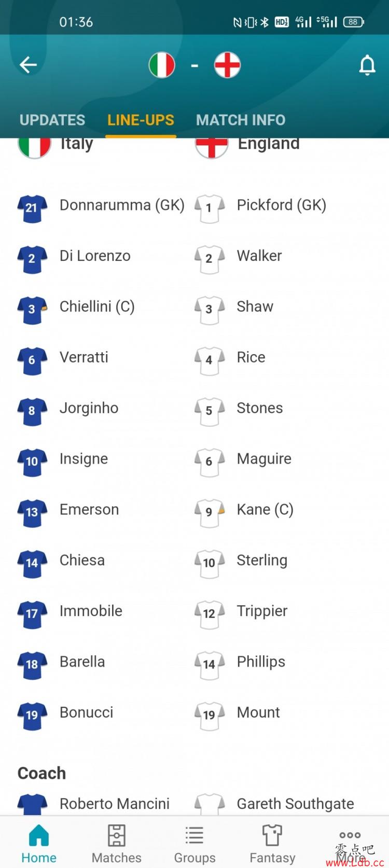Viewport: 389px width, 868px height.
Task: Tap Kane's number 9 captain jersey
Action: 210,513
